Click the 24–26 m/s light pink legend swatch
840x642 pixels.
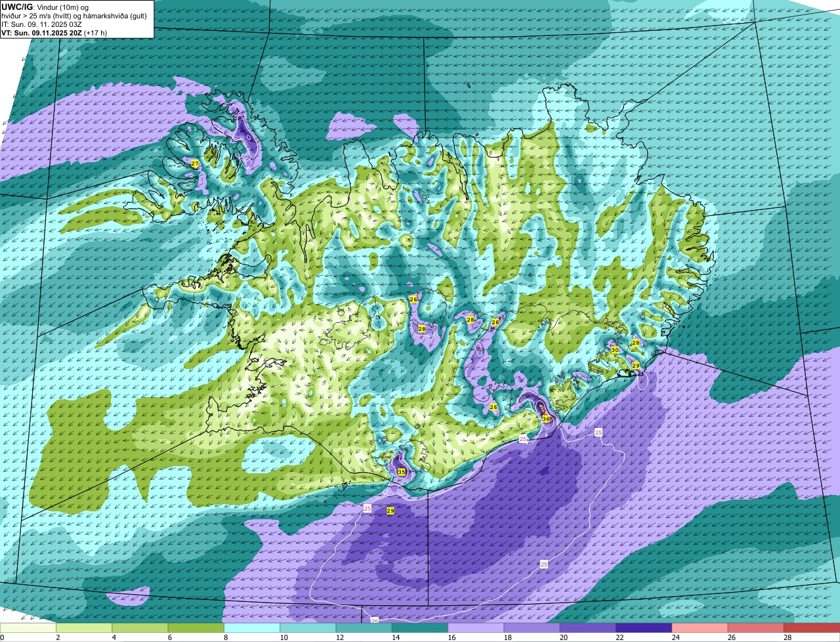[x=700, y=628]
